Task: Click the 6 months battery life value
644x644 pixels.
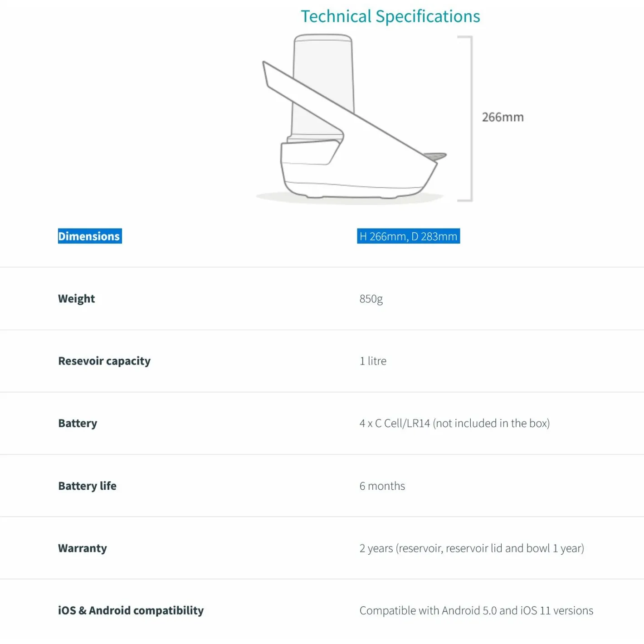Action: click(382, 486)
